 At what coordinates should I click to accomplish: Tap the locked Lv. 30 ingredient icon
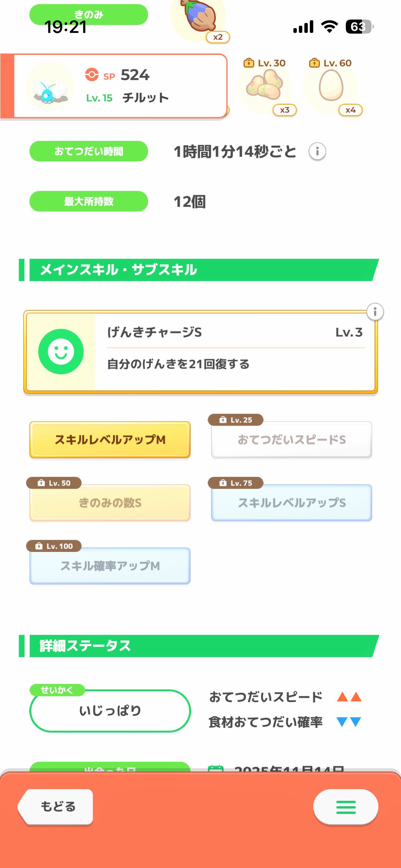[x=265, y=86]
